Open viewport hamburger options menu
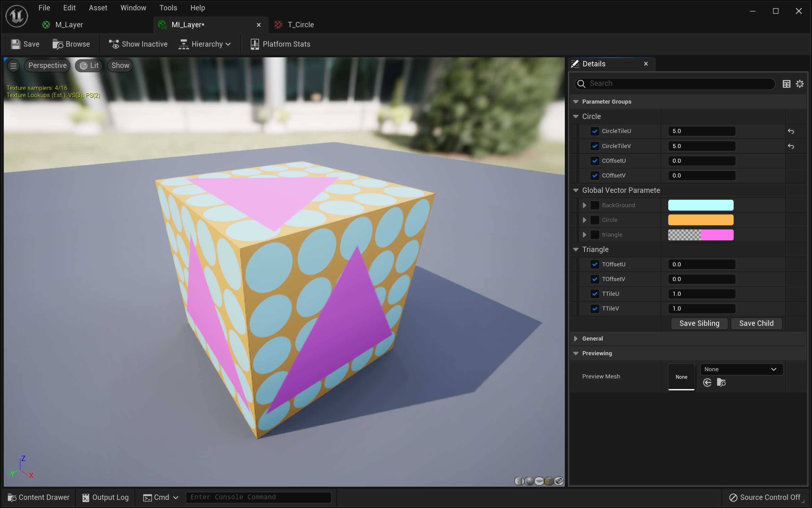Image resolution: width=812 pixels, height=508 pixels. tap(13, 65)
